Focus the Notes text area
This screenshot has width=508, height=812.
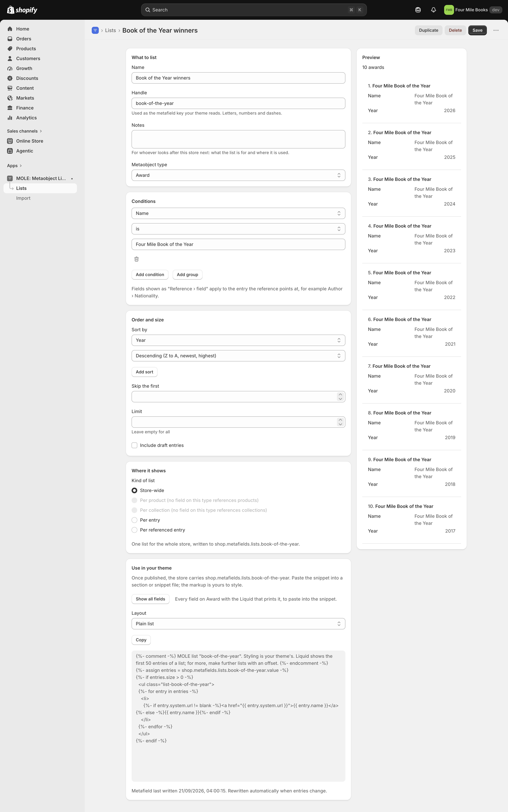tap(238, 139)
